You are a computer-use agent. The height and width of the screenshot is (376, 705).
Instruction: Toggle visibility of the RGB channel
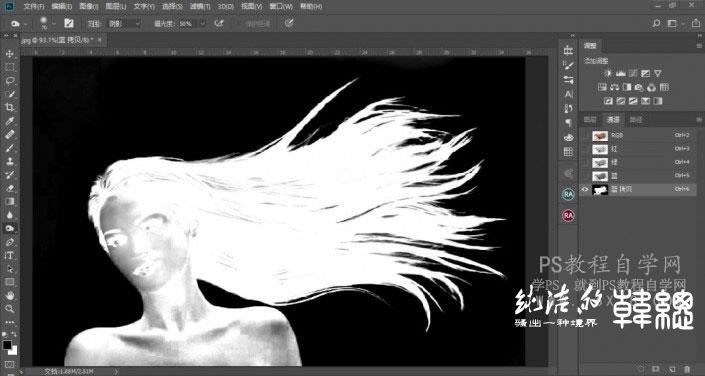click(585, 135)
